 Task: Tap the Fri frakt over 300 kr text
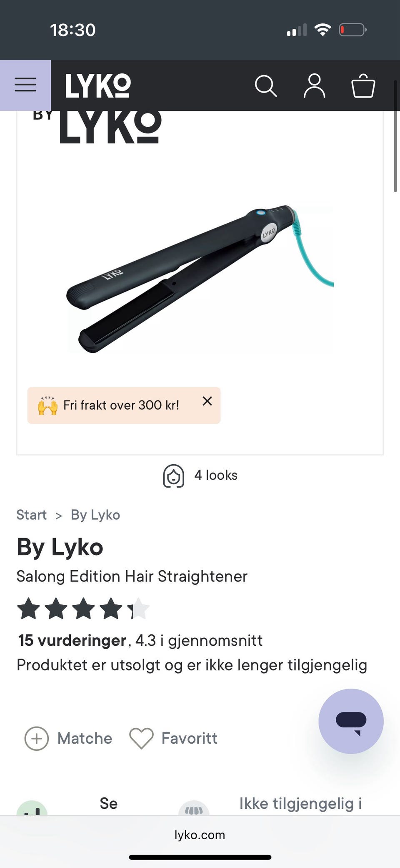121,405
